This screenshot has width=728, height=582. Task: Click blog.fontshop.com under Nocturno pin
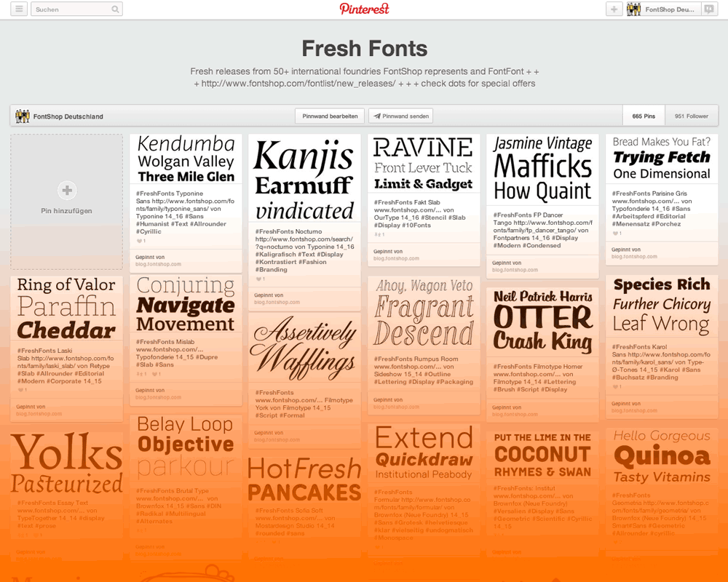click(277, 302)
